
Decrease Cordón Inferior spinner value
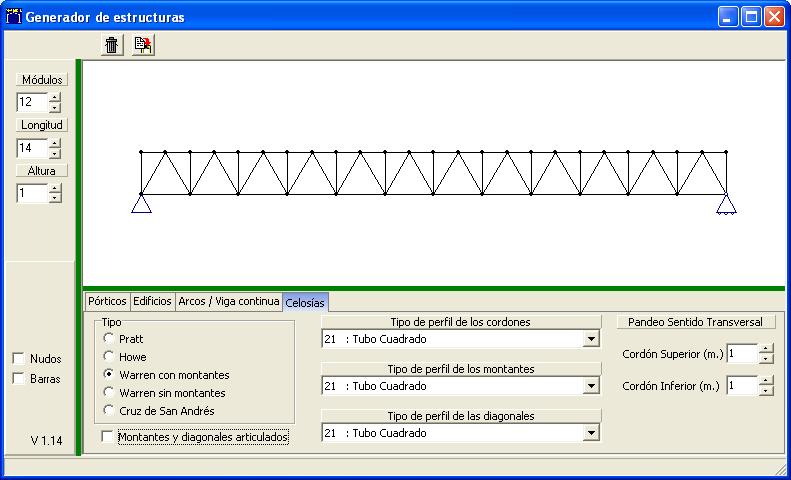pyautogui.click(x=766, y=391)
